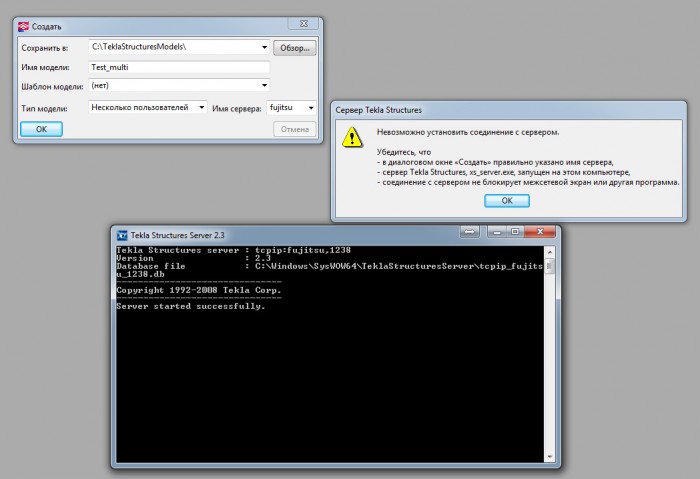This screenshot has height=479, width=700.
Task: Minimize the Tekla Structures Server window
Action: (497, 232)
